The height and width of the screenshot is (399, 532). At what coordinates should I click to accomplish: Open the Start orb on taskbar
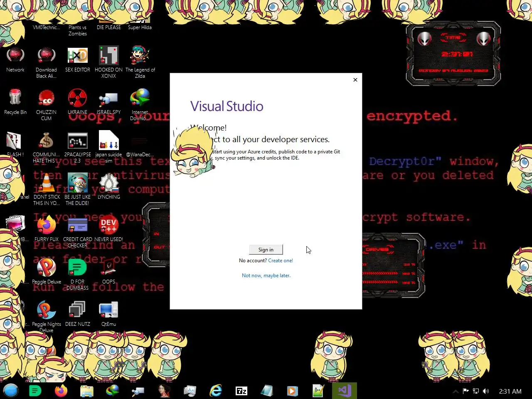click(x=11, y=391)
